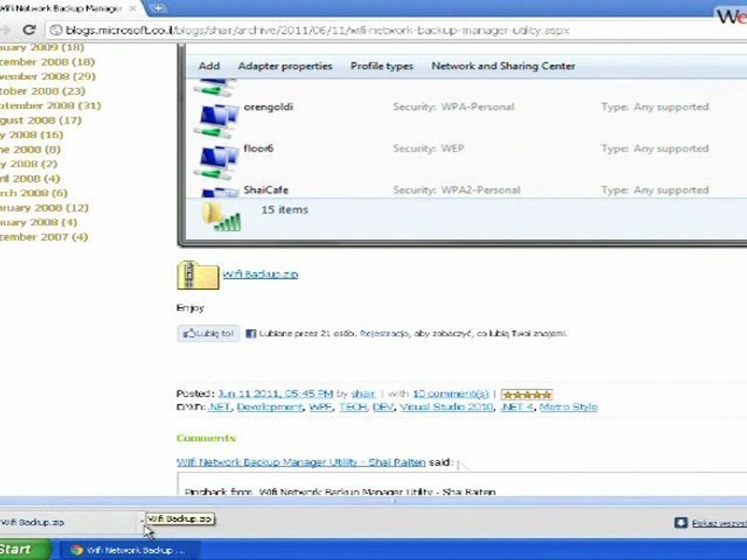Open the WPF tag link
The image size is (747, 560).
pos(321,407)
